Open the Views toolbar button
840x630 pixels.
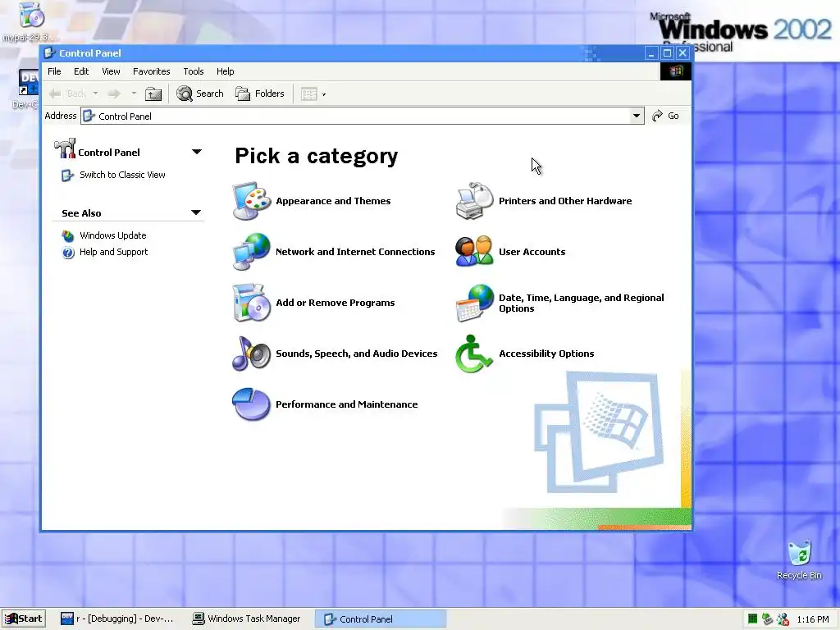point(309,94)
